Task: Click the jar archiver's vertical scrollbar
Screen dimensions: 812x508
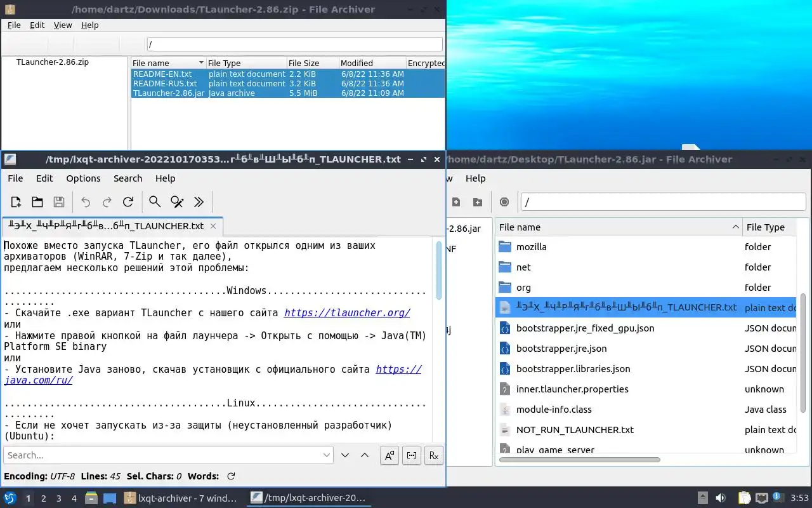Action: (803, 352)
